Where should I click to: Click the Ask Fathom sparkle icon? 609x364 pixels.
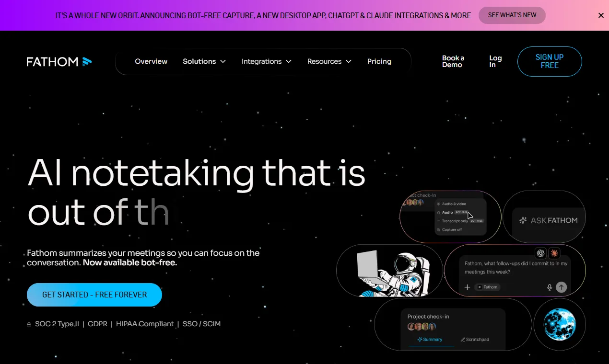523,220
